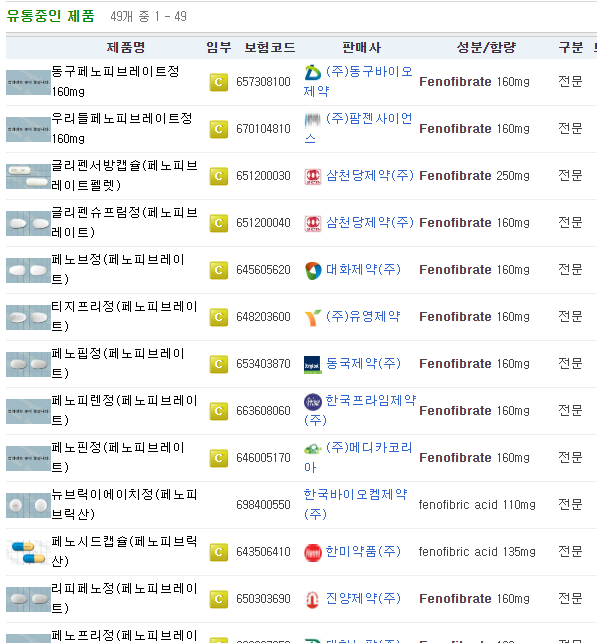The width and height of the screenshot is (597, 643).
Task: Open seller link (주)팜젠사이언스
Action: pyautogui.click(x=358, y=128)
